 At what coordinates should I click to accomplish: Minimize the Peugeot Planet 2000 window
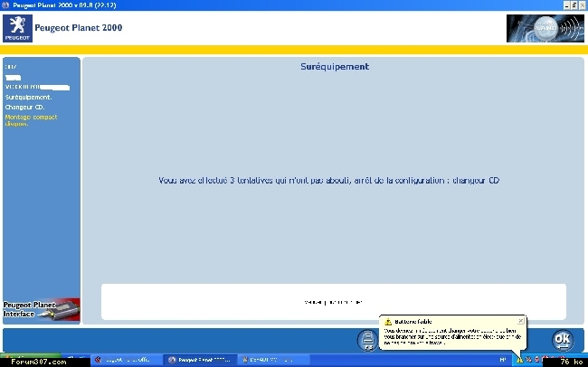(566, 5)
